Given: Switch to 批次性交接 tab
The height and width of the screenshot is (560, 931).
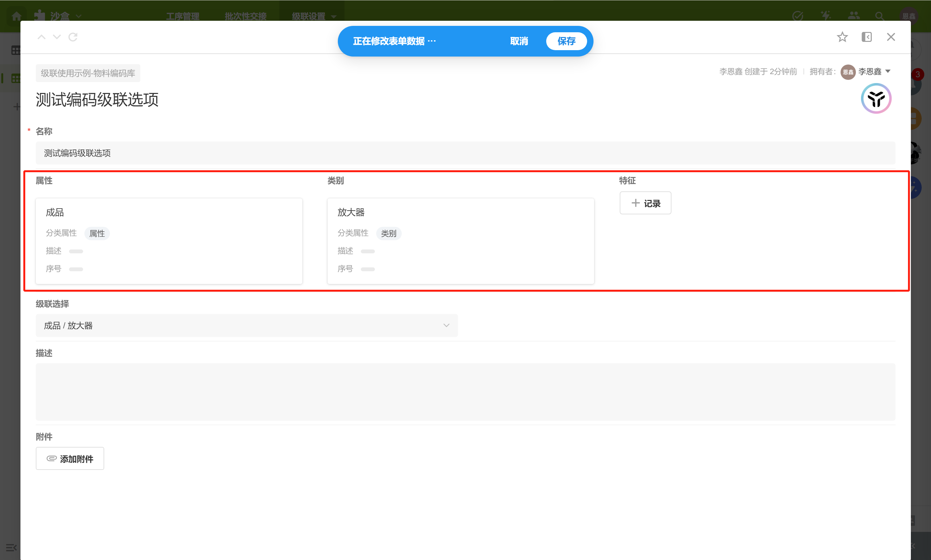Looking at the screenshot, I should [245, 16].
